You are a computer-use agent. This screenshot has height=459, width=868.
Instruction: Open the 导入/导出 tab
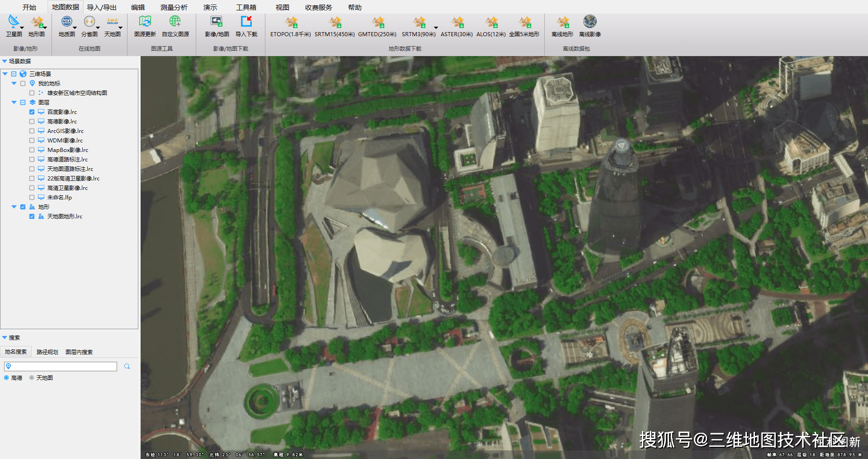pos(102,7)
